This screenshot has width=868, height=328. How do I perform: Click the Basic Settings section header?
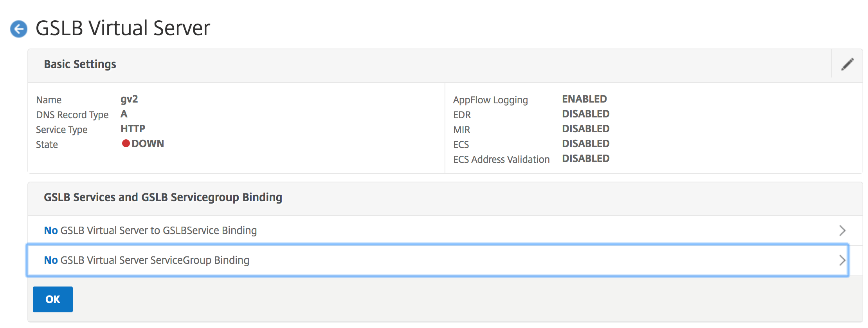coord(80,64)
